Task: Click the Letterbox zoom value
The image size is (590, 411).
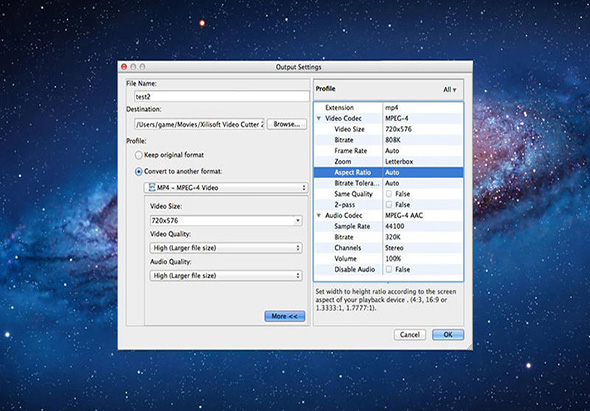Action: [399, 161]
